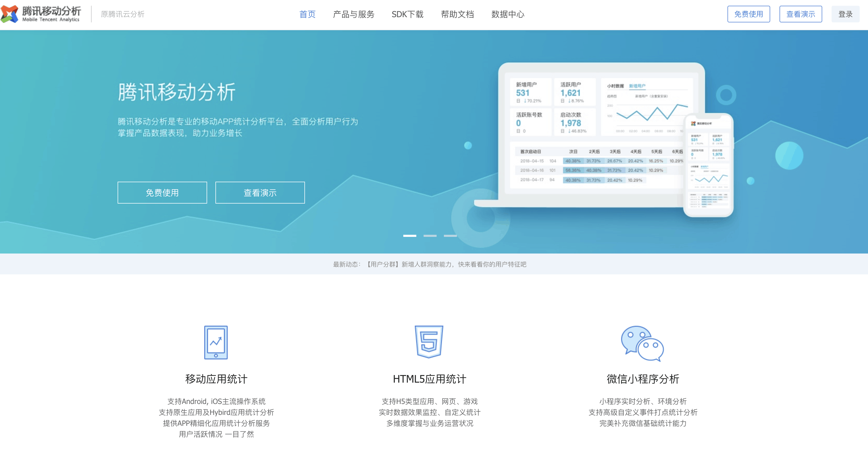Click 支持原生应用及Hybird应用统计分析 text
This screenshot has width=868, height=468.
216,412
